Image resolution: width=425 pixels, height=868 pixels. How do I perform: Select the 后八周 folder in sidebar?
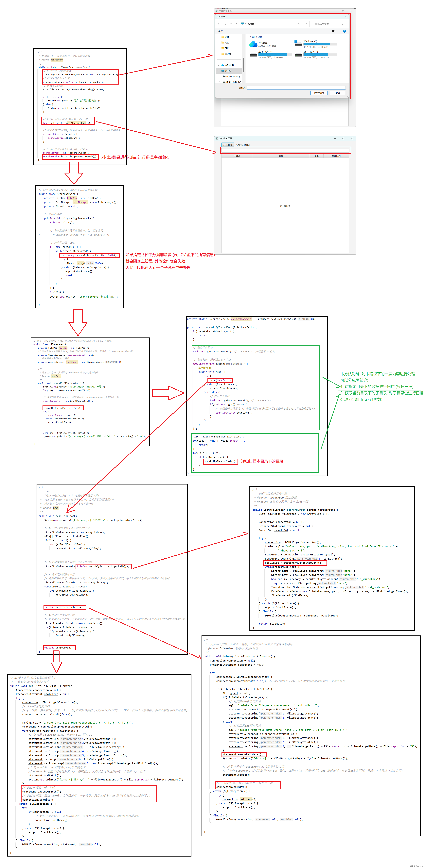(x=226, y=54)
